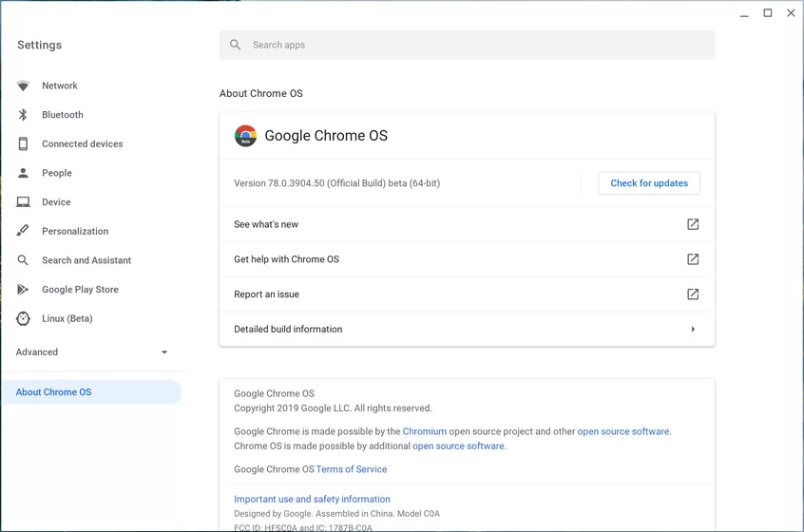This screenshot has width=804, height=532.
Task: Close the Settings window
Action: 791,12
